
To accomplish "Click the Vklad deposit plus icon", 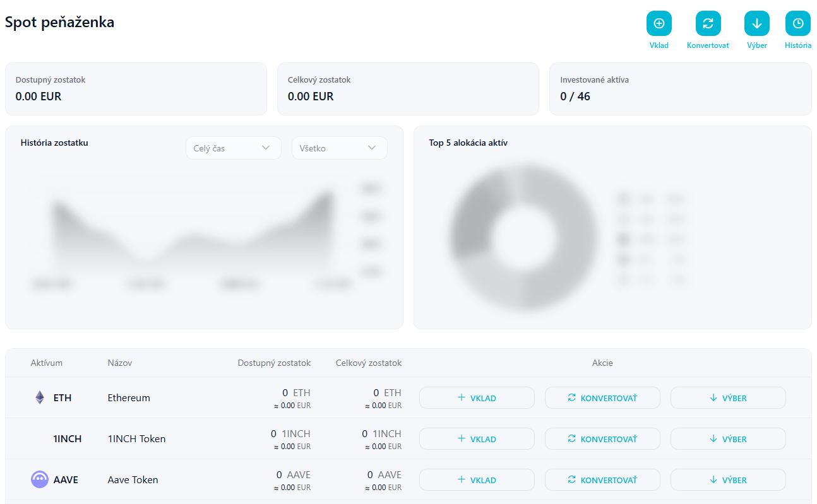I will point(659,23).
